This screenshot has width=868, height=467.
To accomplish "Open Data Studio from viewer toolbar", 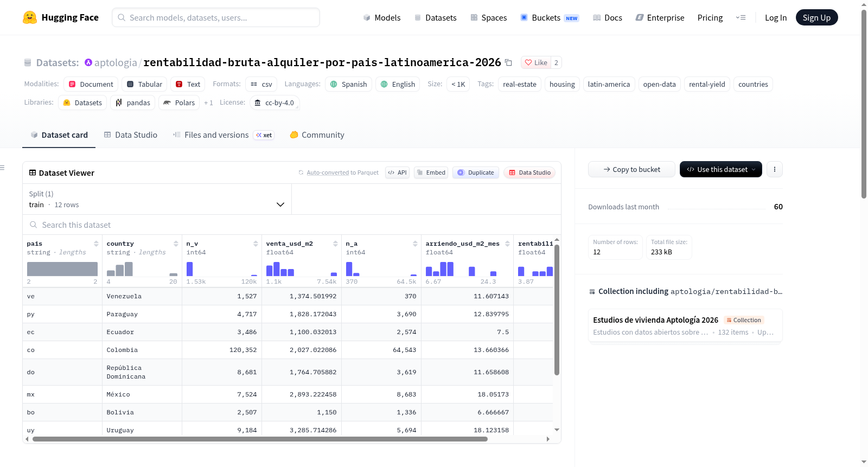I will point(529,172).
